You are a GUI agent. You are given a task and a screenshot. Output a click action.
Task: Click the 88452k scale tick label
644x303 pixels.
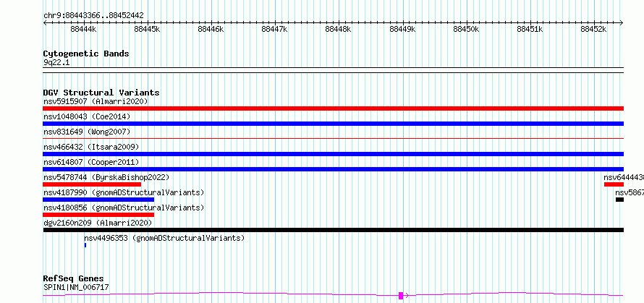pos(594,29)
